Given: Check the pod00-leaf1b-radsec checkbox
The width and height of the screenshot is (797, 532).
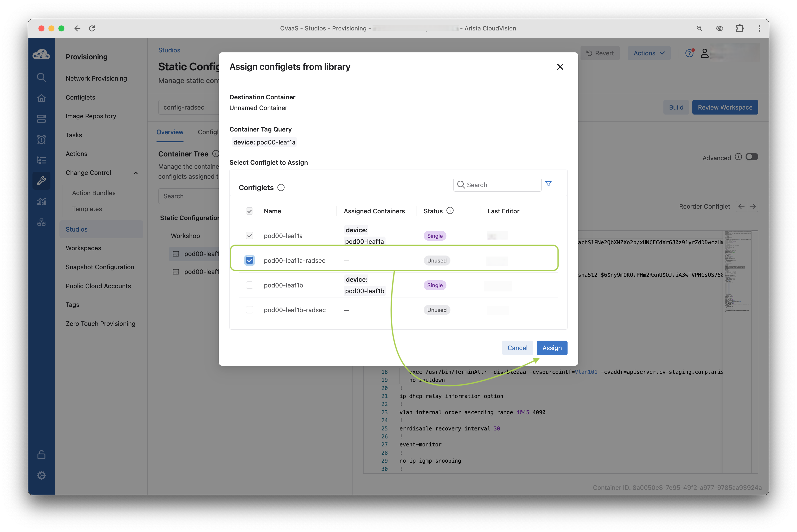Looking at the screenshot, I should point(249,310).
